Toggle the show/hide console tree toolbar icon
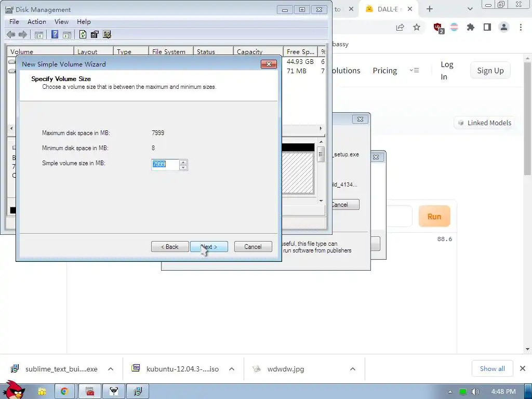The height and width of the screenshot is (399, 532). [39, 34]
